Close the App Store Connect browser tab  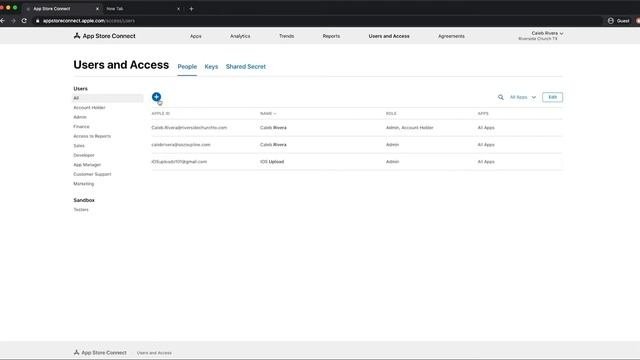(x=97, y=9)
